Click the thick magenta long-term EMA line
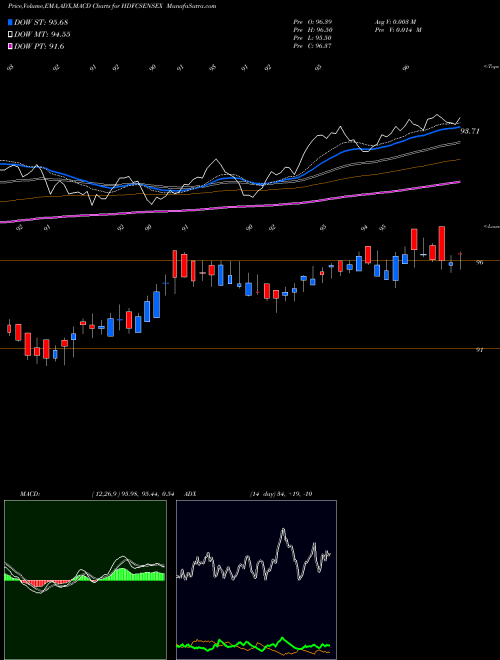 pyautogui.click(x=231, y=207)
